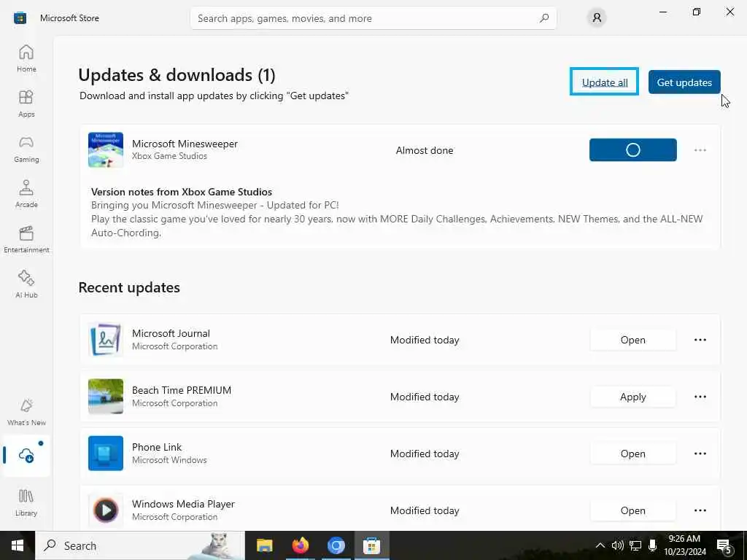Open the AI Hub section
This screenshot has height=560, width=747.
click(x=26, y=285)
